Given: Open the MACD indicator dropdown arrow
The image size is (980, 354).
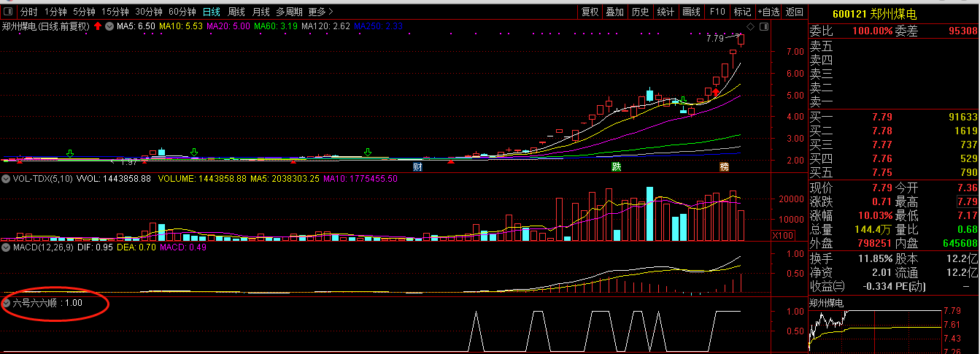Looking at the screenshot, I should [x=7, y=247].
